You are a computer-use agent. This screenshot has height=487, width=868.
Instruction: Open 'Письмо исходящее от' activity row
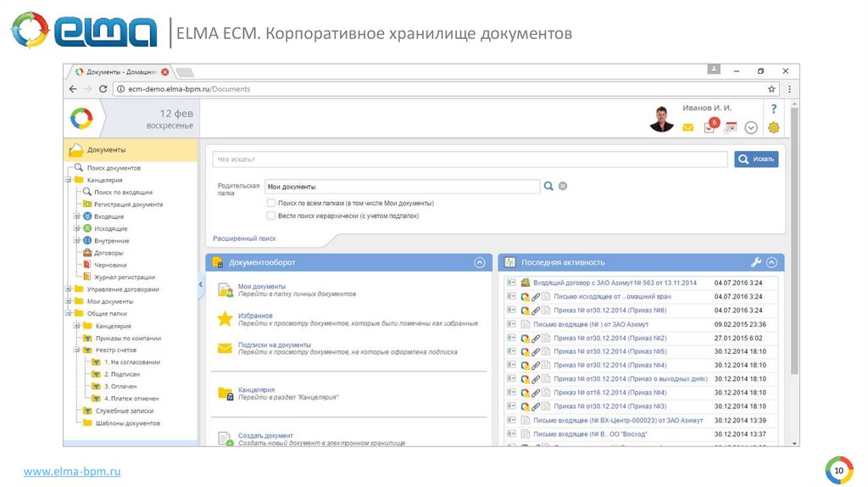(x=612, y=297)
